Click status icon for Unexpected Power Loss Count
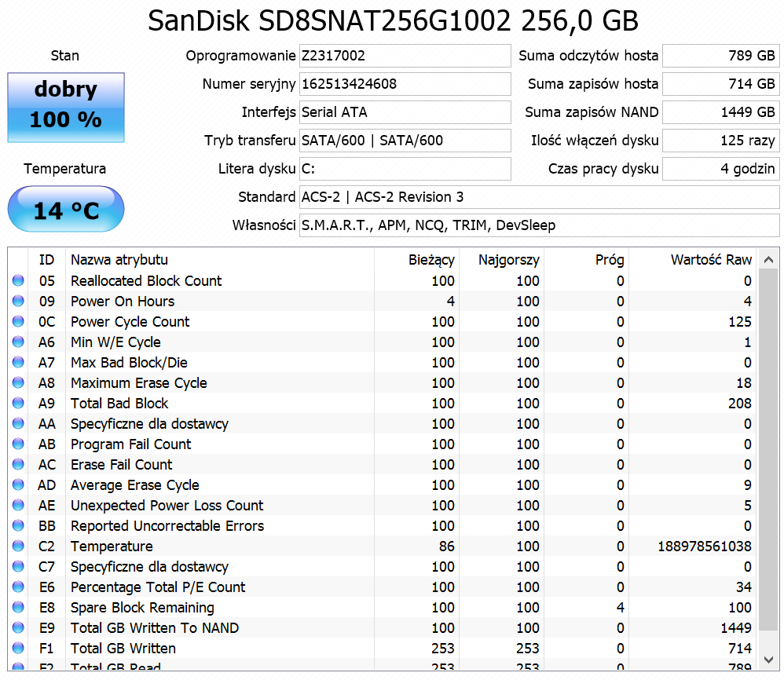This screenshot has width=784, height=680. (x=18, y=505)
